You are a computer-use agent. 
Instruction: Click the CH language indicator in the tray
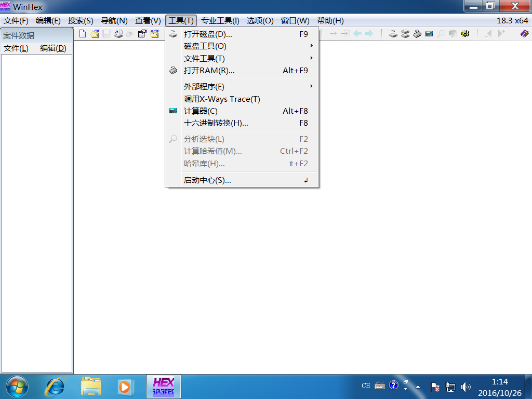click(366, 386)
